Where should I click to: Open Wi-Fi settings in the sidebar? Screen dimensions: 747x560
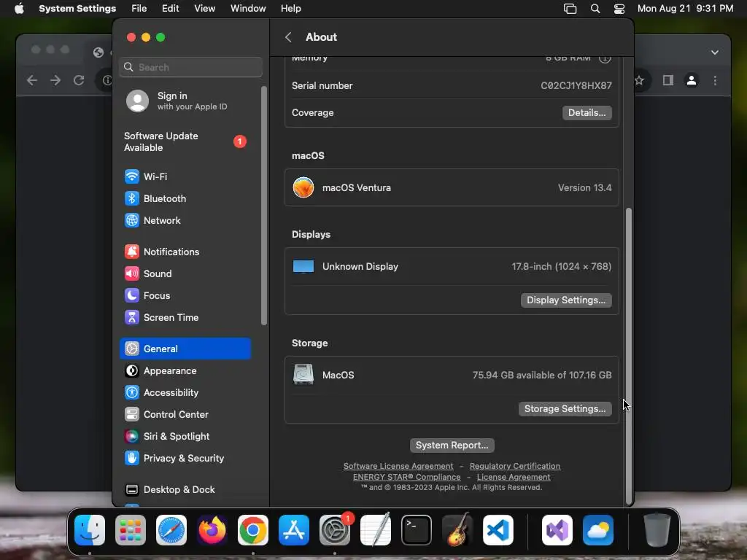[x=185, y=176]
